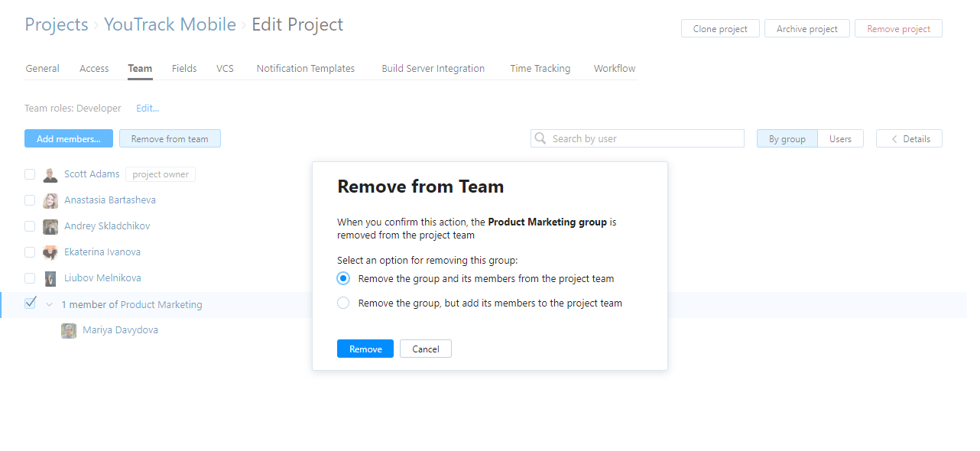The image size is (980, 451).
Task: Select option to add group members to project team
Action: (343, 303)
